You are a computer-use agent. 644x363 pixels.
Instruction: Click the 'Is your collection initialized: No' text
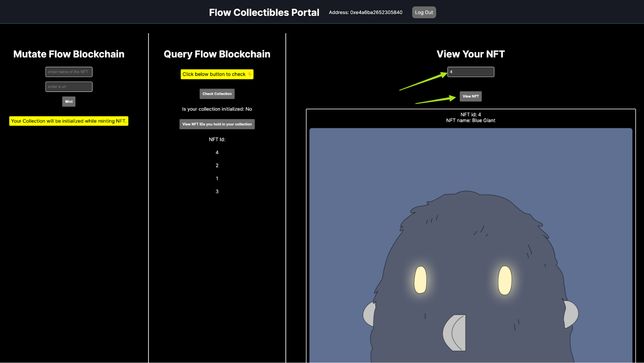click(217, 109)
